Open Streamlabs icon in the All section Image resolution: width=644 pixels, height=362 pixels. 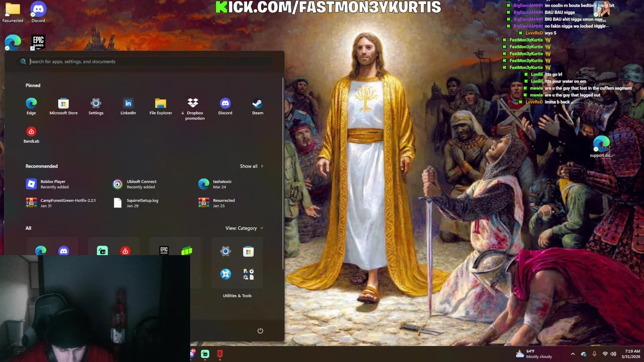[103, 250]
